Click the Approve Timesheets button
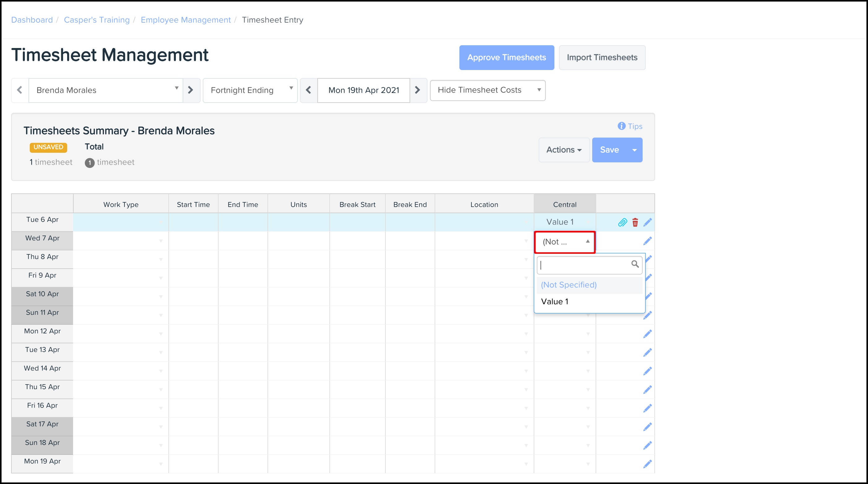 [506, 58]
